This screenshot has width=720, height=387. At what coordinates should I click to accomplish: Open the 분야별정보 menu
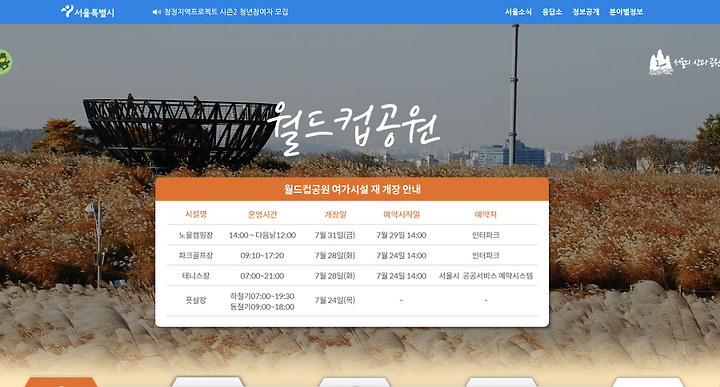coord(626,12)
